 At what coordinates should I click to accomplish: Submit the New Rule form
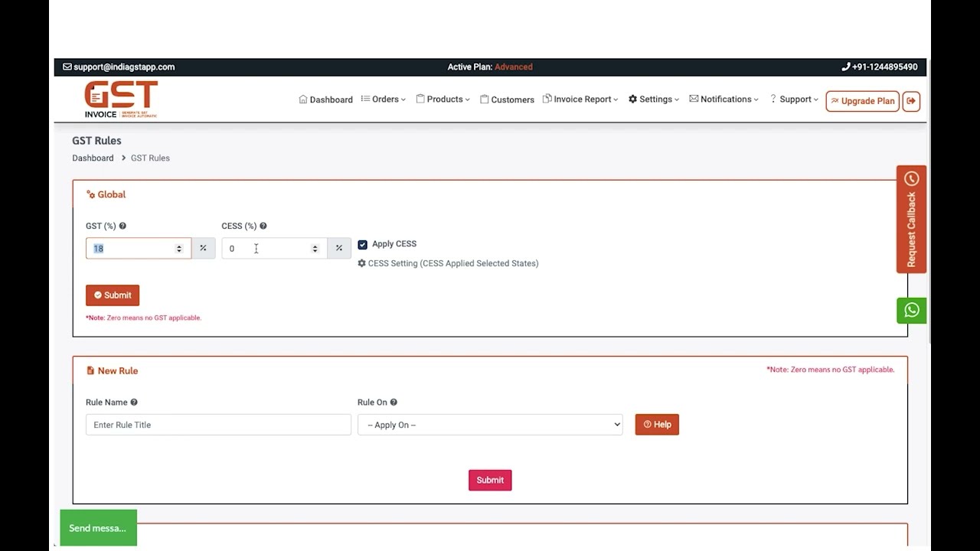pos(490,480)
